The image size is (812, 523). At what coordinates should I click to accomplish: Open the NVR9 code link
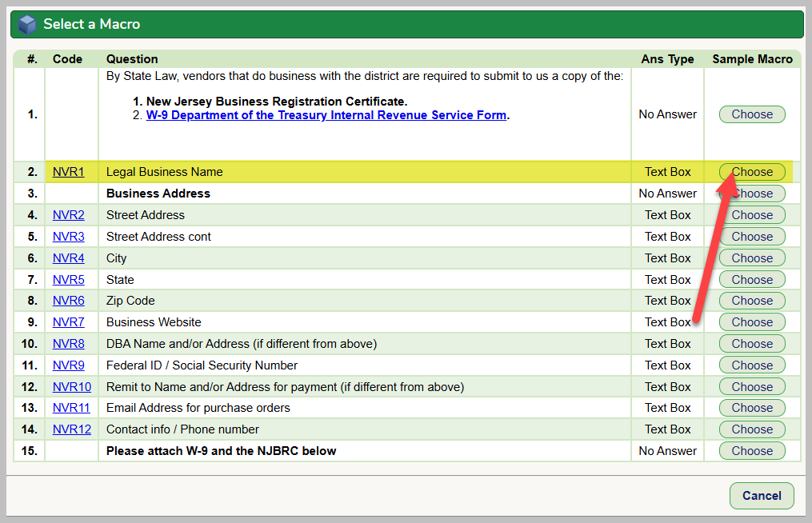pyautogui.click(x=68, y=365)
